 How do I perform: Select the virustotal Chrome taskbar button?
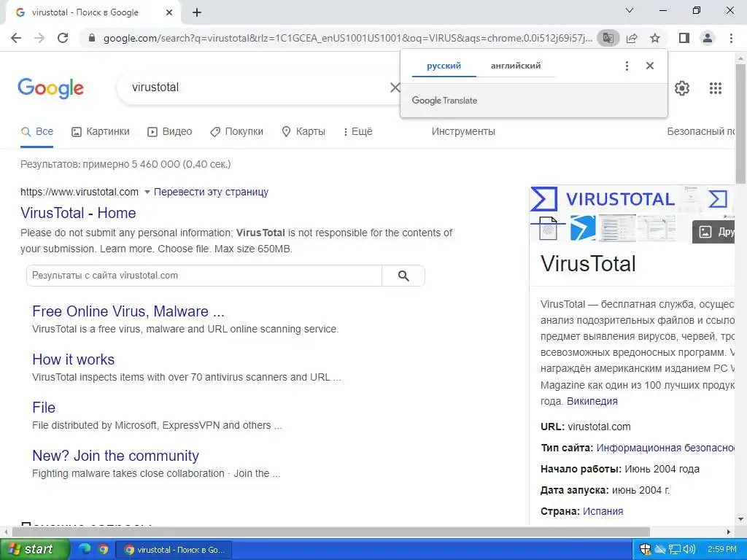point(174,550)
